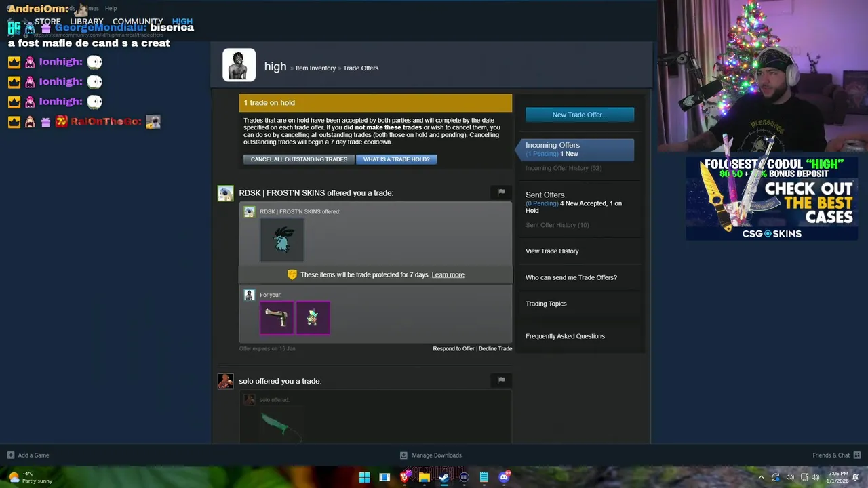Open Trading Topics
The height and width of the screenshot is (488, 868).
546,304
